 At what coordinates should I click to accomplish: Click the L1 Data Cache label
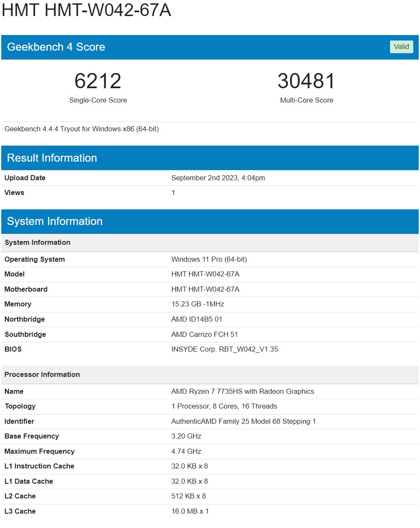29,481
